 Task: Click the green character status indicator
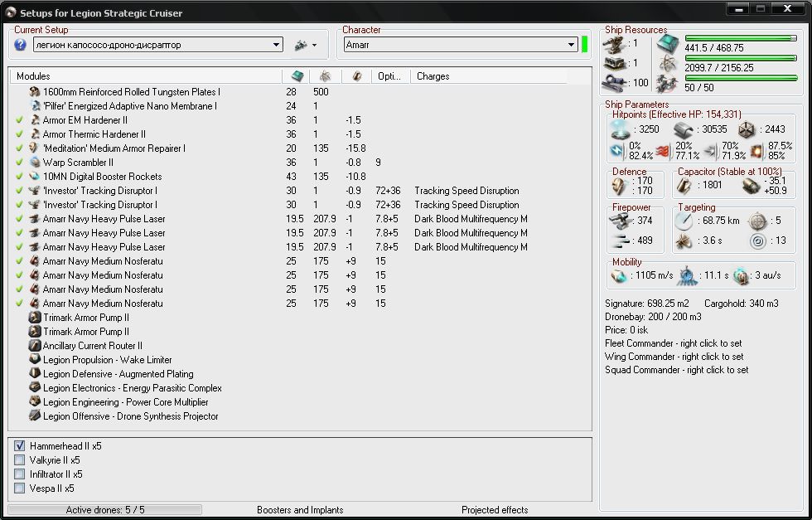[585, 45]
